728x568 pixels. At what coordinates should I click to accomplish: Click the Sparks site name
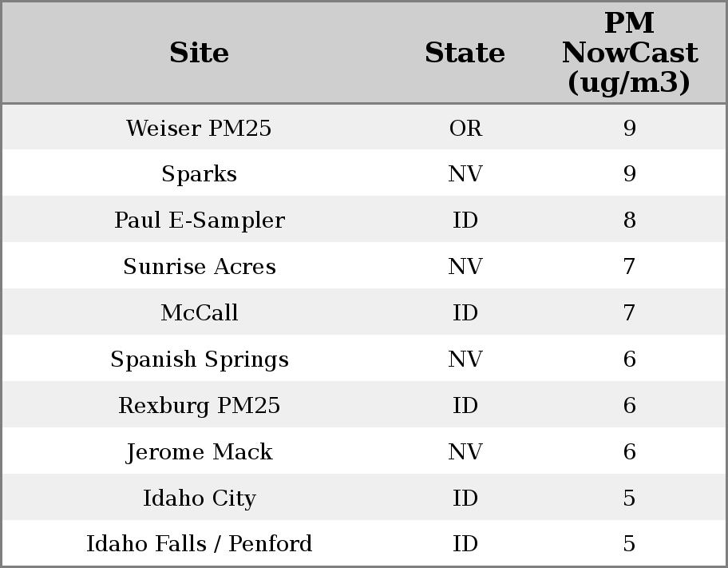coord(199,174)
